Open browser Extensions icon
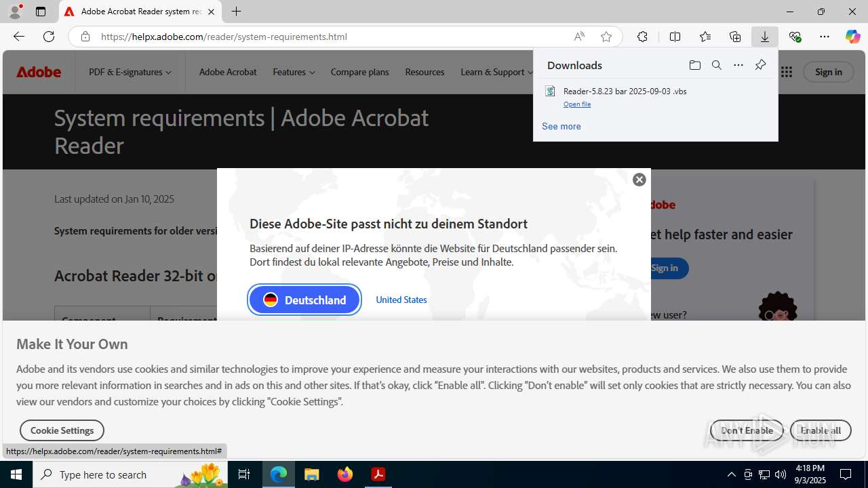This screenshot has height=488, width=868. coord(642,37)
